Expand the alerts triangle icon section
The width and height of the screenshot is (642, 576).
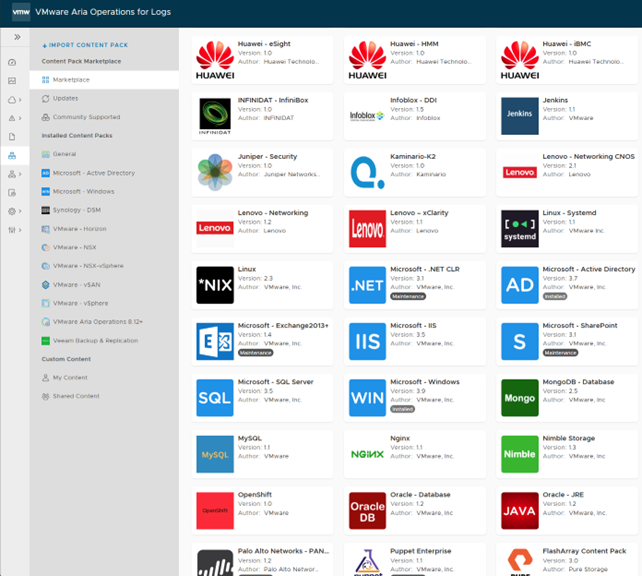pos(14,118)
